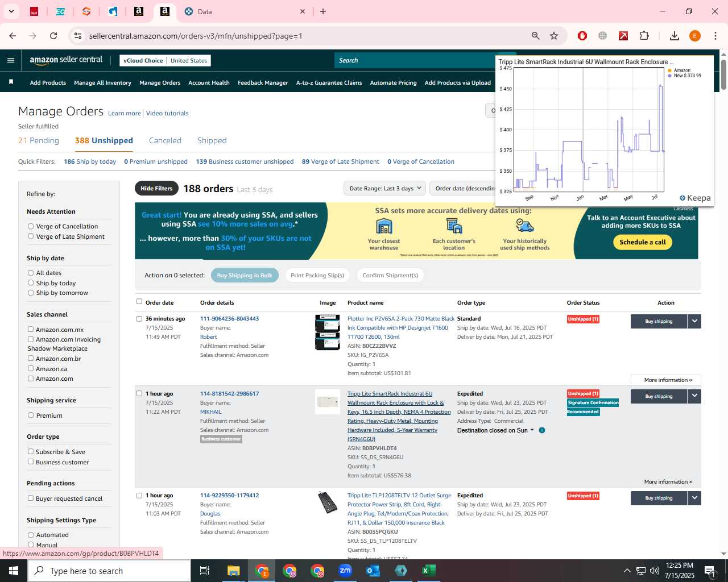Open the tab search chevron in Chrome
The width and height of the screenshot is (728, 582).
point(11,11)
